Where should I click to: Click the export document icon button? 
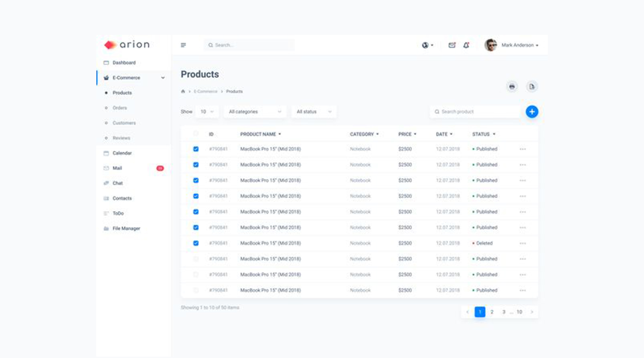click(532, 87)
